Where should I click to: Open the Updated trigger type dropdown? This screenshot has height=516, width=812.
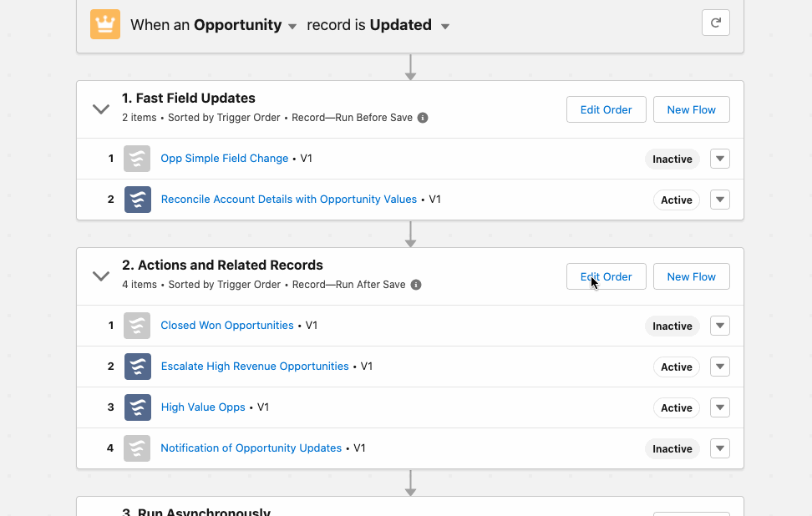(445, 27)
